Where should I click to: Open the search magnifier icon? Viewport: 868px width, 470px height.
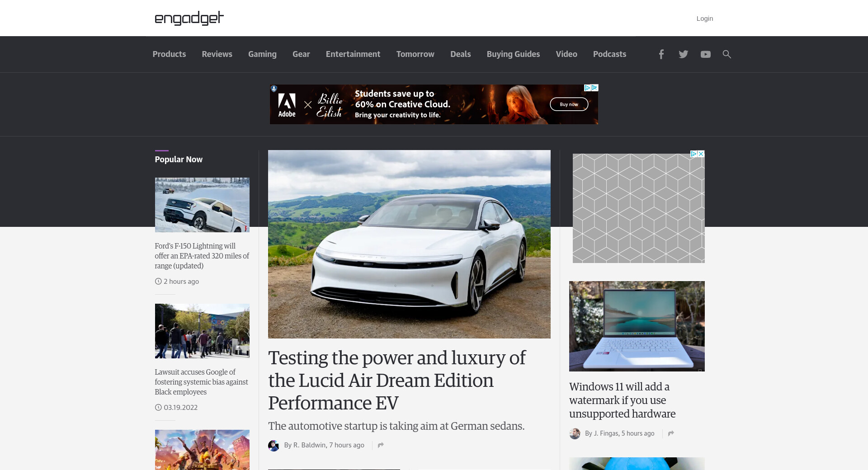click(726, 54)
